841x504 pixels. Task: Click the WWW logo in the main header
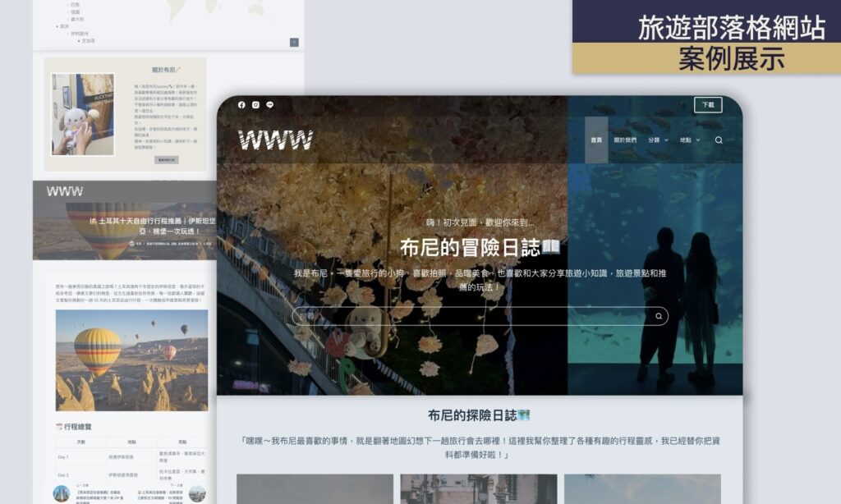click(x=275, y=140)
